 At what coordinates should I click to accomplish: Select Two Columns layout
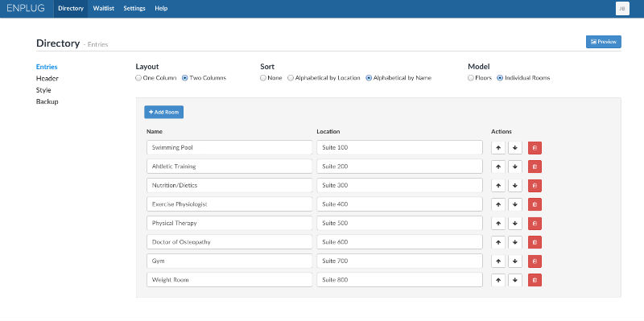185,78
